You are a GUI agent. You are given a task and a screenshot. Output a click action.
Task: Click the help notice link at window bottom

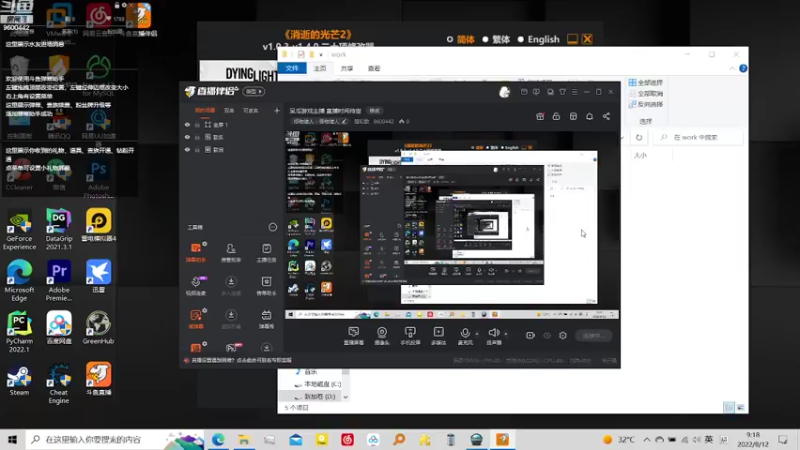point(241,360)
